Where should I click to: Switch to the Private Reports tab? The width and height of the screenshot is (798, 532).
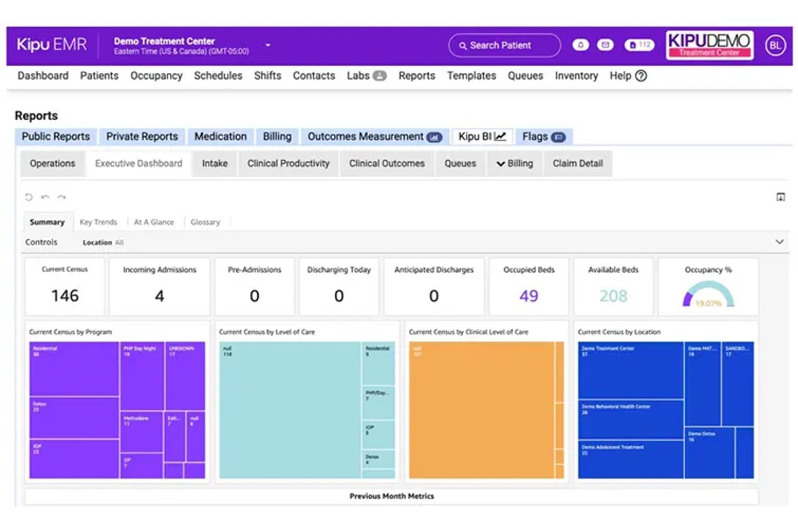pyautogui.click(x=142, y=137)
